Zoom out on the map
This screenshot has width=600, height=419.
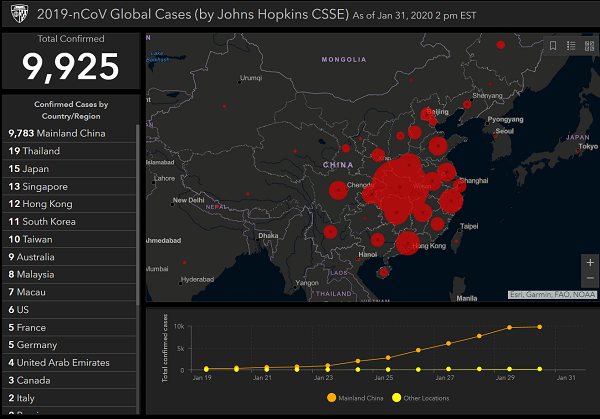pos(589,277)
